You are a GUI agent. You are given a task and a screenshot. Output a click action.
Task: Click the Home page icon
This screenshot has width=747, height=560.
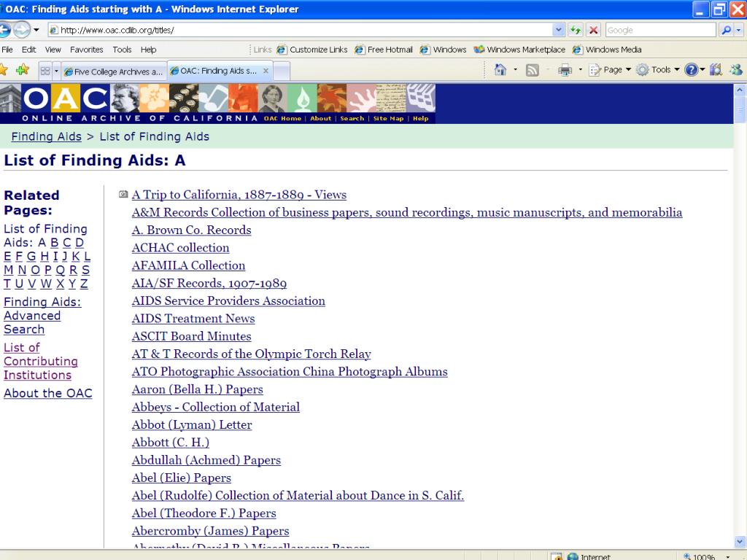point(500,69)
